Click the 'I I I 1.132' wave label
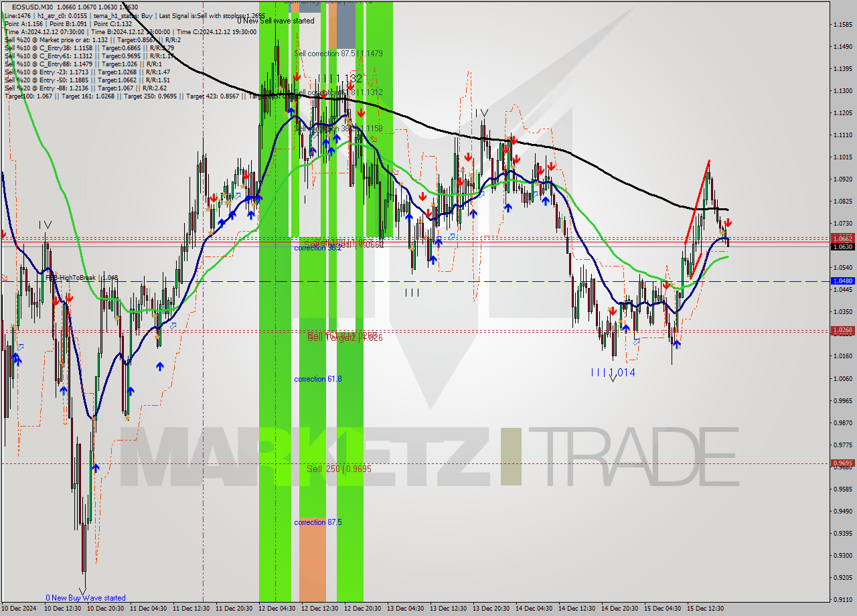Screen dimensions: 857x616 coord(339,78)
